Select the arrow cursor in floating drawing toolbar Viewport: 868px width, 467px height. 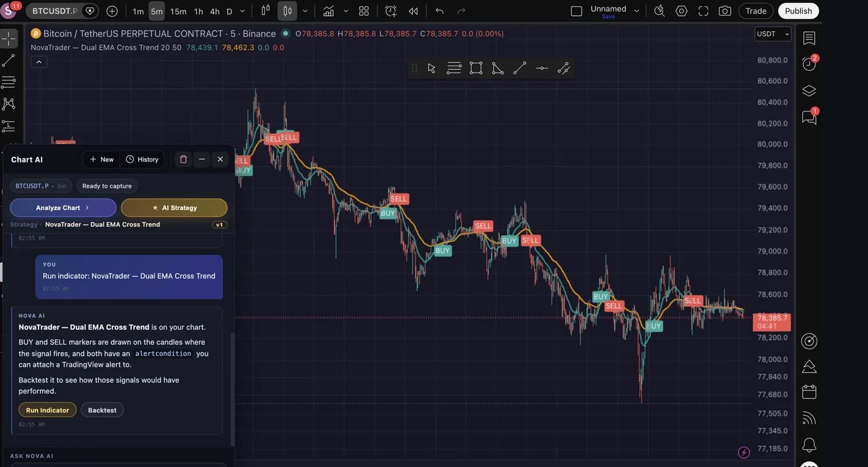[432, 69]
